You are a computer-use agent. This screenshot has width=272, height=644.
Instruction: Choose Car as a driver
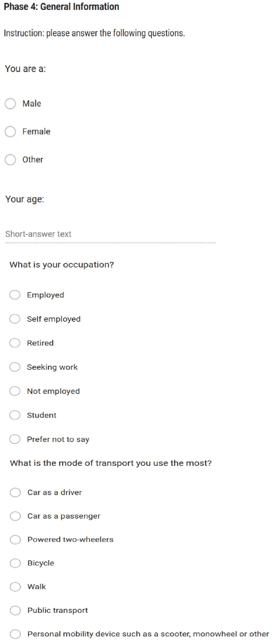(x=15, y=492)
